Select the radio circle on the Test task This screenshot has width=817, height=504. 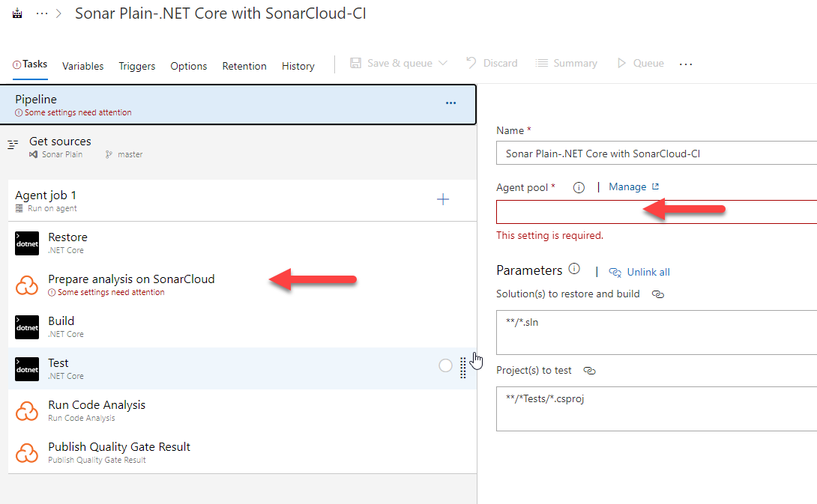[445, 366]
